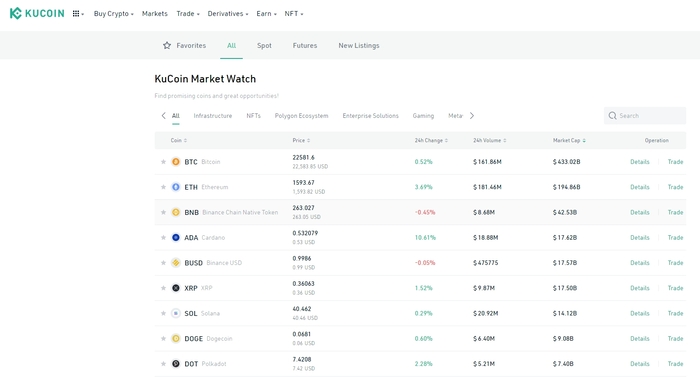Click the KuCoin logo
The width and height of the screenshot is (700, 377).
click(37, 13)
